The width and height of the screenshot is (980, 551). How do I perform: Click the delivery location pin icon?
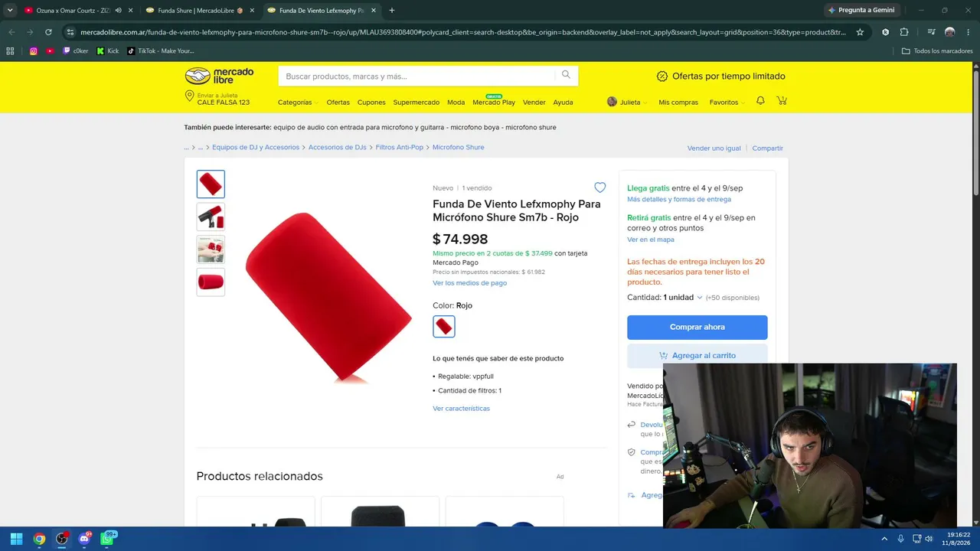pyautogui.click(x=189, y=96)
